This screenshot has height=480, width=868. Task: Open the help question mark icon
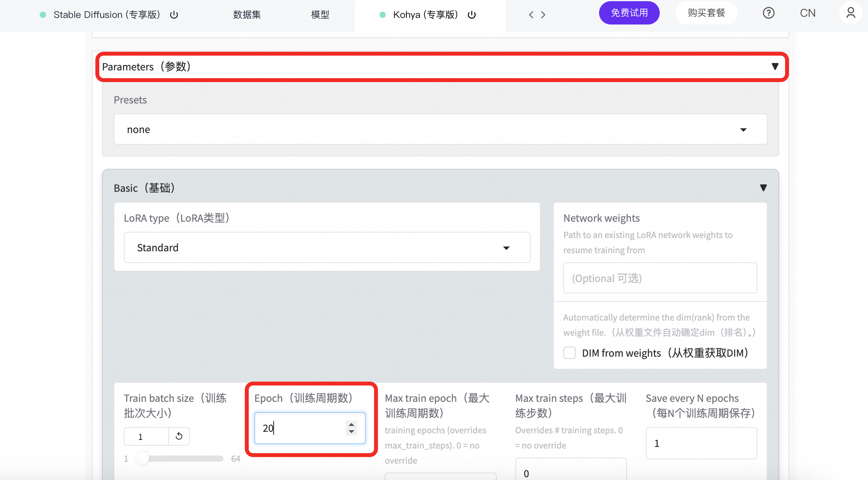(x=768, y=13)
